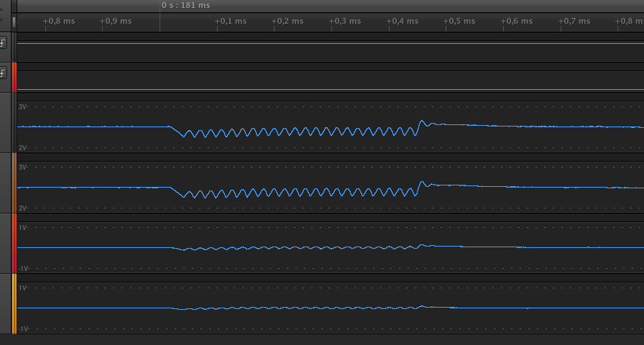644x345 pixels.
Task: Click the -1V label of the yellow analog channel
Action: 24,329
